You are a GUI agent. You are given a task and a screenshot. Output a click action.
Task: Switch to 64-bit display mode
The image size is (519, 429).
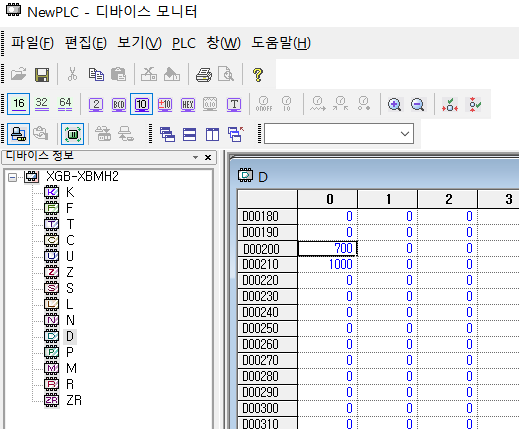coord(65,104)
